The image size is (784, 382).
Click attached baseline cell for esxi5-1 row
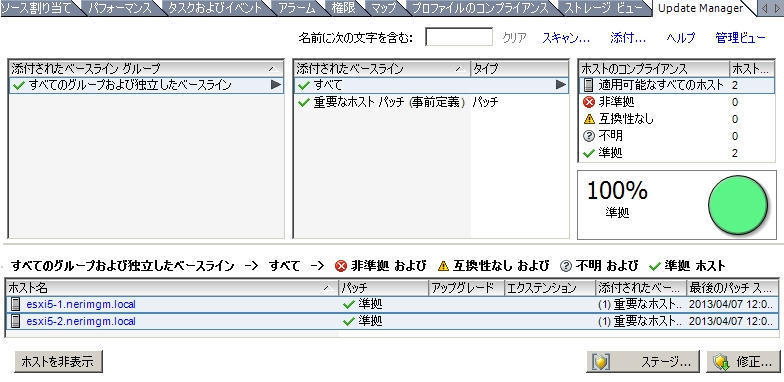[641, 304]
